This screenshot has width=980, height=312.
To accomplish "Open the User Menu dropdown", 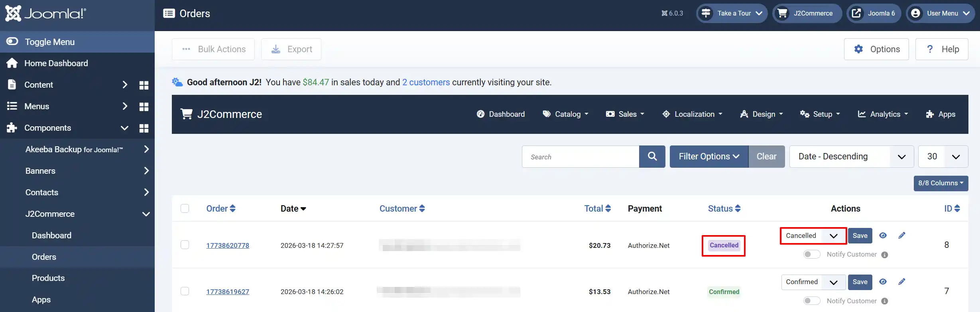I will 941,13.
